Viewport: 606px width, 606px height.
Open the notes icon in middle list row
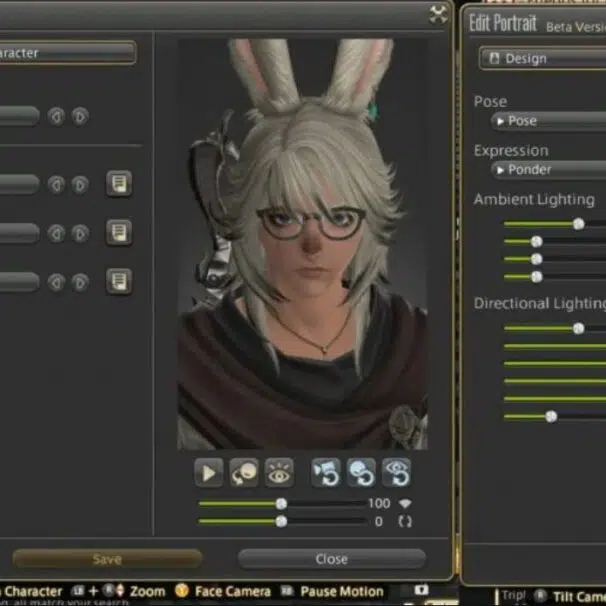pyautogui.click(x=119, y=233)
